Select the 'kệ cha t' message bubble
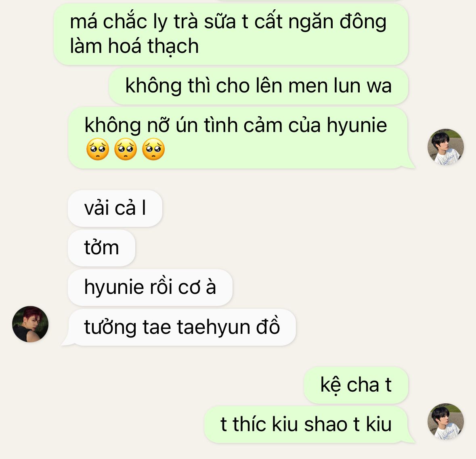The height and width of the screenshot is (459, 476). 356,385
